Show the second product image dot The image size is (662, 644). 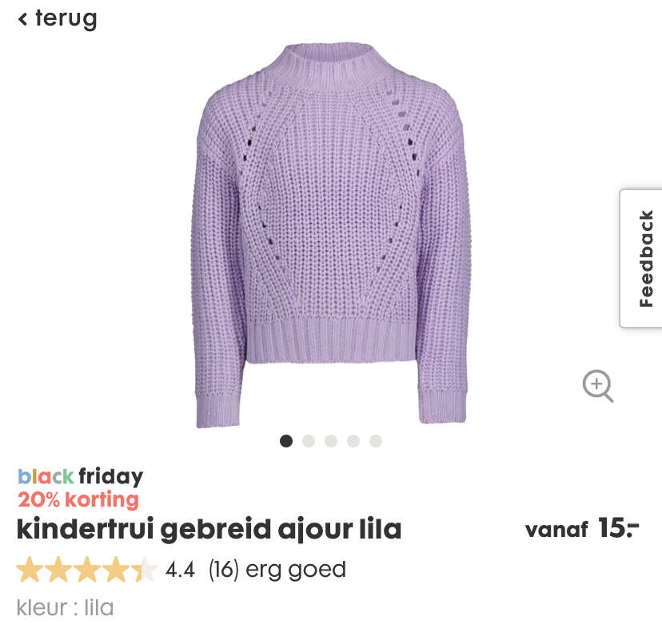click(309, 441)
